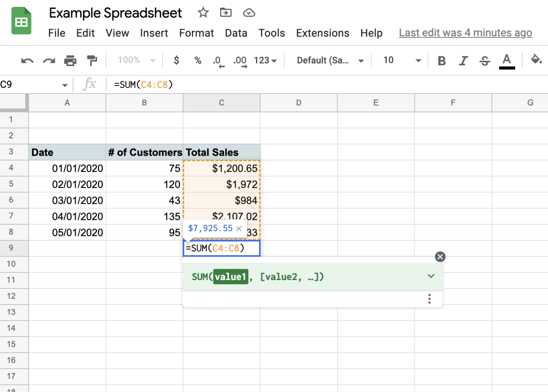Viewport: 548px width, 392px height.
Task: Open the Insert menu
Action: 154,33
